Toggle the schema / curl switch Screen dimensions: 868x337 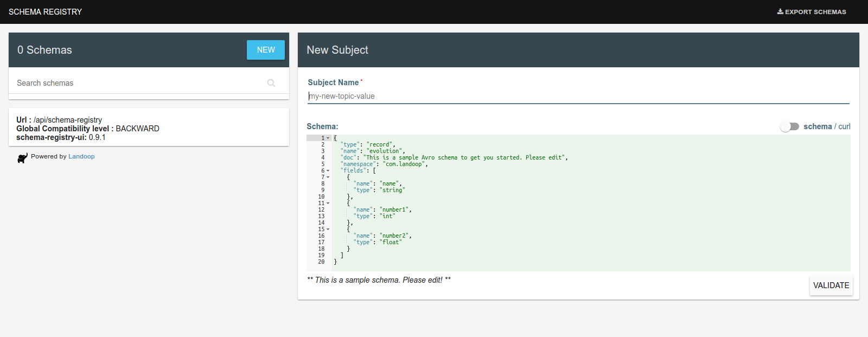pyautogui.click(x=789, y=126)
